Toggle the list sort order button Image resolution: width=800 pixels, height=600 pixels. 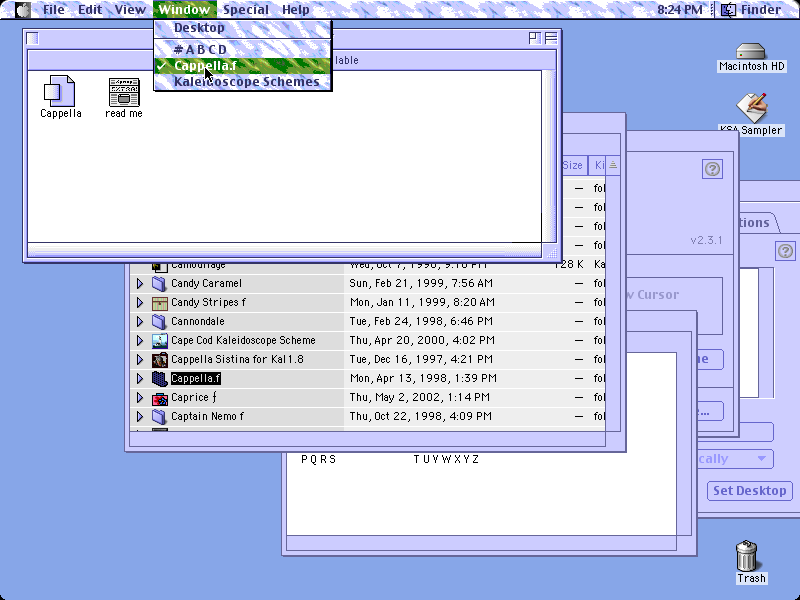pyautogui.click(x=613, y=165)
